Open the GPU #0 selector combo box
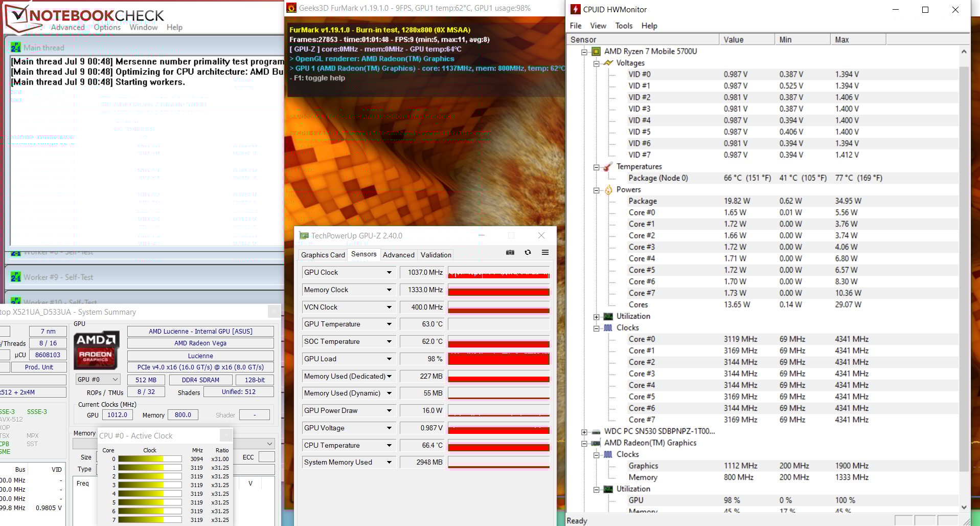This screenshot has width=980, height=526. (98, 379)
